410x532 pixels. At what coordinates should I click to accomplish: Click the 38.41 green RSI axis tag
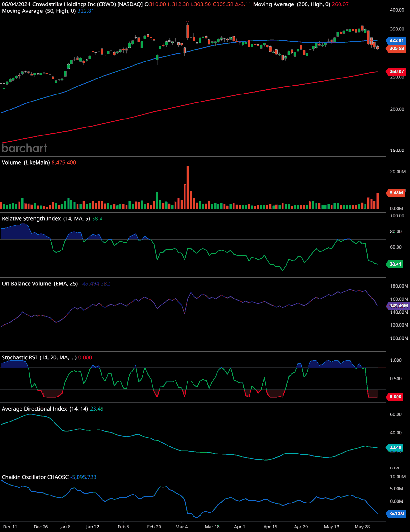(395, 264)
